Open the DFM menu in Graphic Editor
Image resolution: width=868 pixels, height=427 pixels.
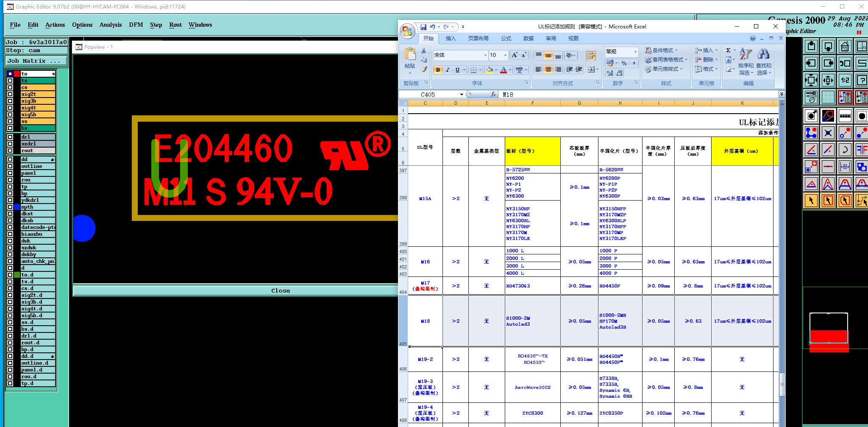click(x=136, y=25)
